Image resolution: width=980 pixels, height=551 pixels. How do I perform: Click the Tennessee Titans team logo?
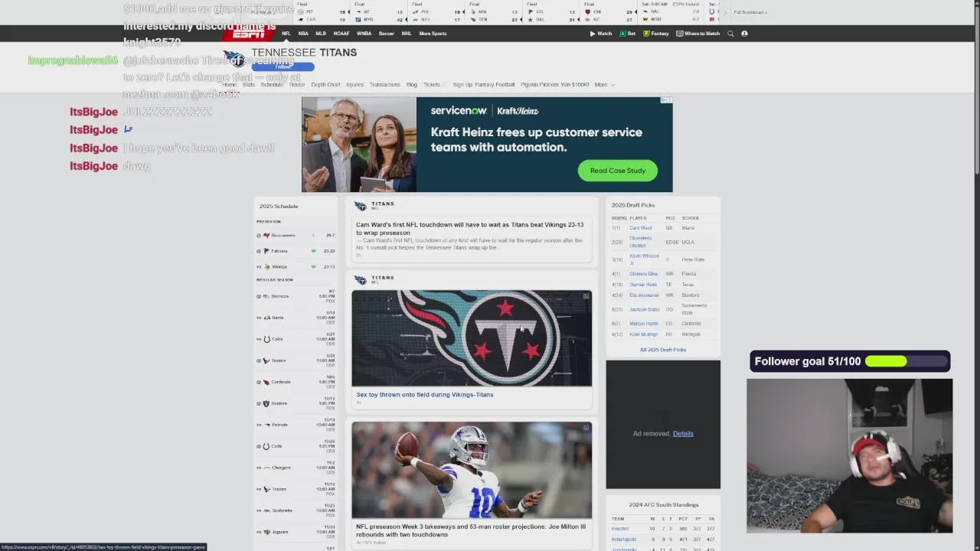236,59
